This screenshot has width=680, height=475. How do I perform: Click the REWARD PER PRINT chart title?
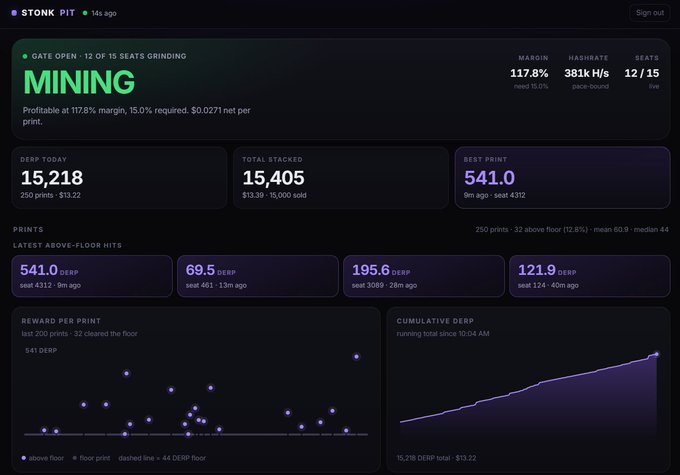61,321
